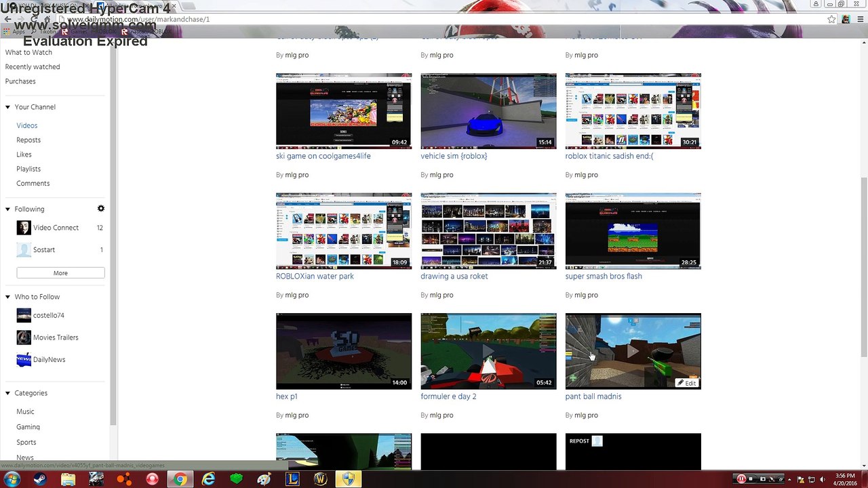
Task: Open Windows Explorer folder icon in taskbar
Action: (68, 479)
